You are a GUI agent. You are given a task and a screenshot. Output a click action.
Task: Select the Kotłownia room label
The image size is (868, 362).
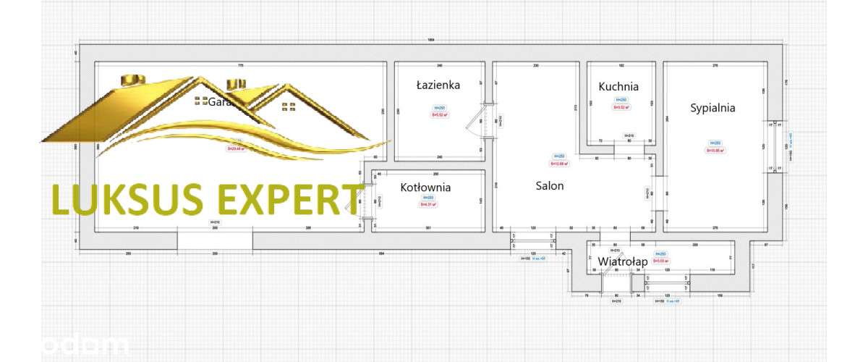(x=425, y=188)
